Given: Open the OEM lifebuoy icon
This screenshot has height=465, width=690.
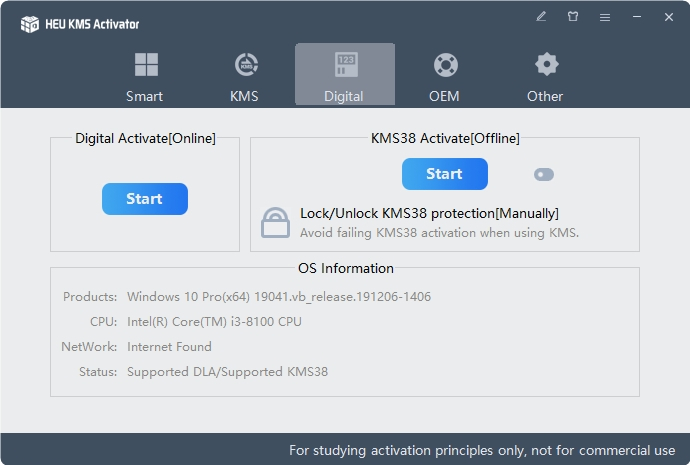Looking at the screenshot, I should [446, 65].
